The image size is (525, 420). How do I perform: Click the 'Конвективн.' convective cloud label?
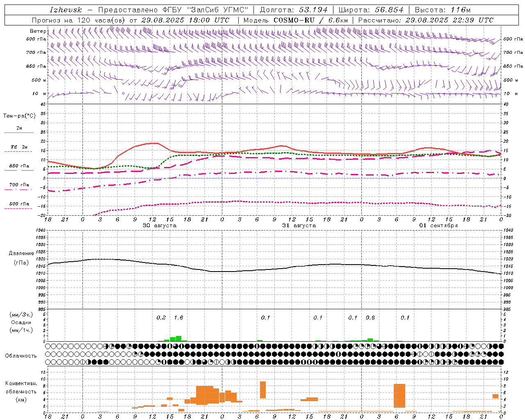(21, 383)
